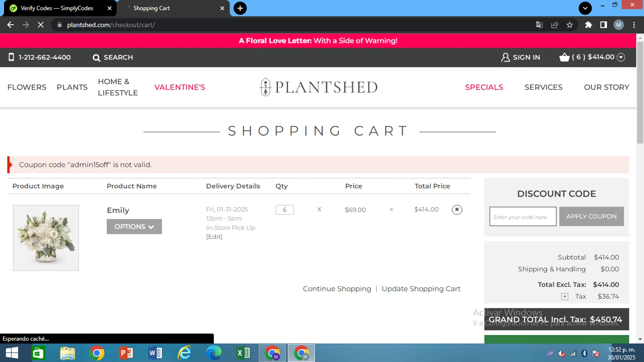Toggle the browser side panel
Image resolution: width=644 pixels, height=362 pixels.
(x=604, y=25)
